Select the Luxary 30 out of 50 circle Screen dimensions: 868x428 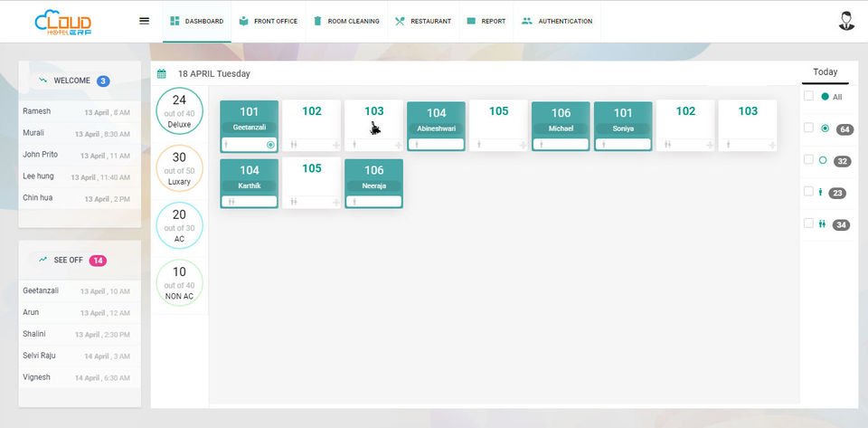[179, 168]
